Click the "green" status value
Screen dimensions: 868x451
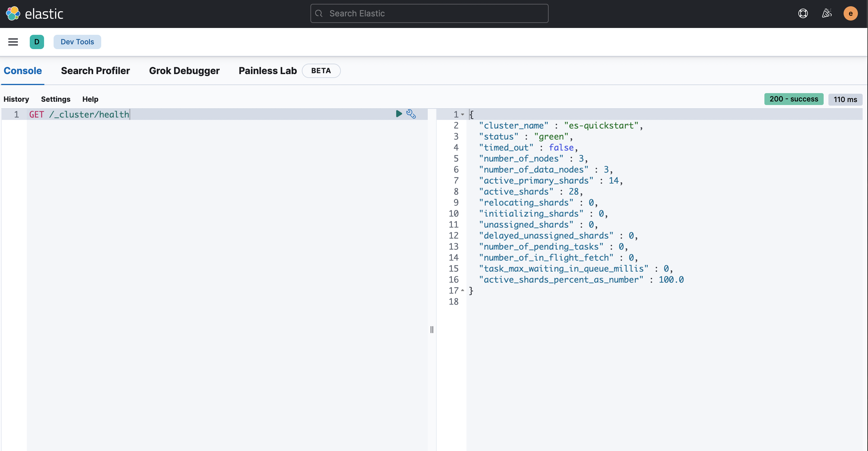pos(551,137)
